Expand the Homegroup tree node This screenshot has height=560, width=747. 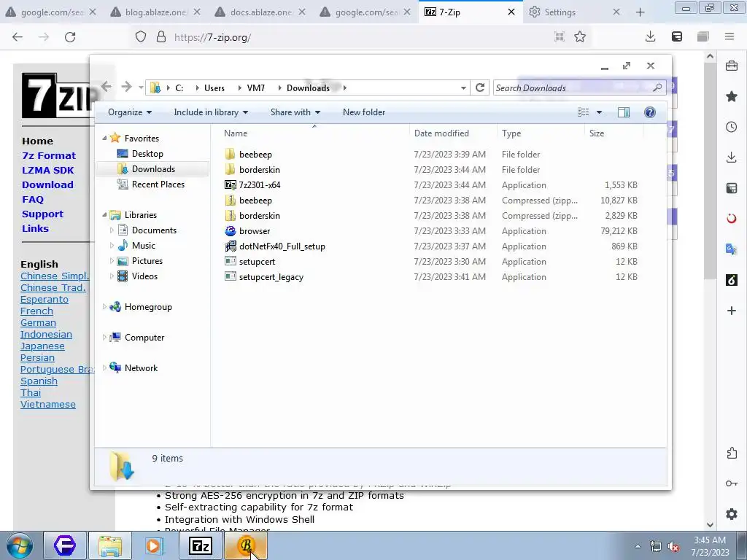click(x=104, y=307)
